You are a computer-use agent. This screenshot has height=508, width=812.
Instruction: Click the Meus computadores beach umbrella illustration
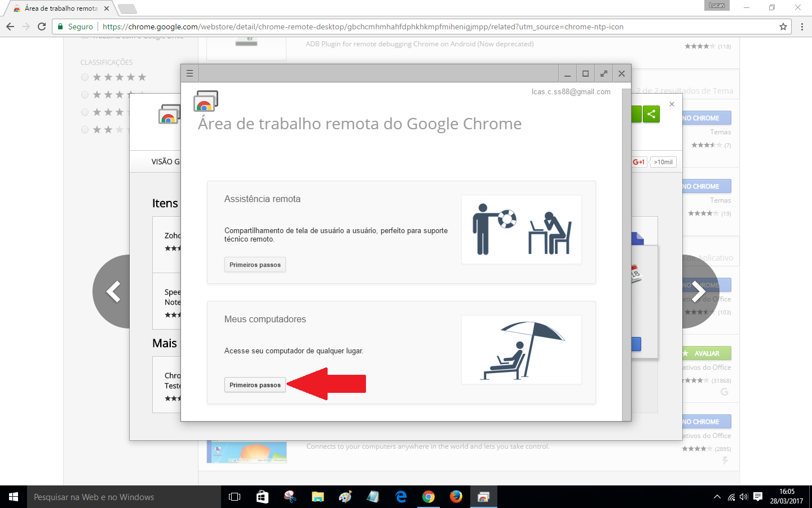(522, 349)
